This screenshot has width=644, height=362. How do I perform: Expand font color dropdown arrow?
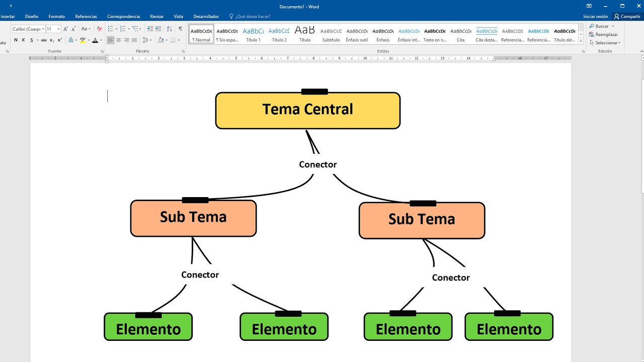tap(101, 40)
